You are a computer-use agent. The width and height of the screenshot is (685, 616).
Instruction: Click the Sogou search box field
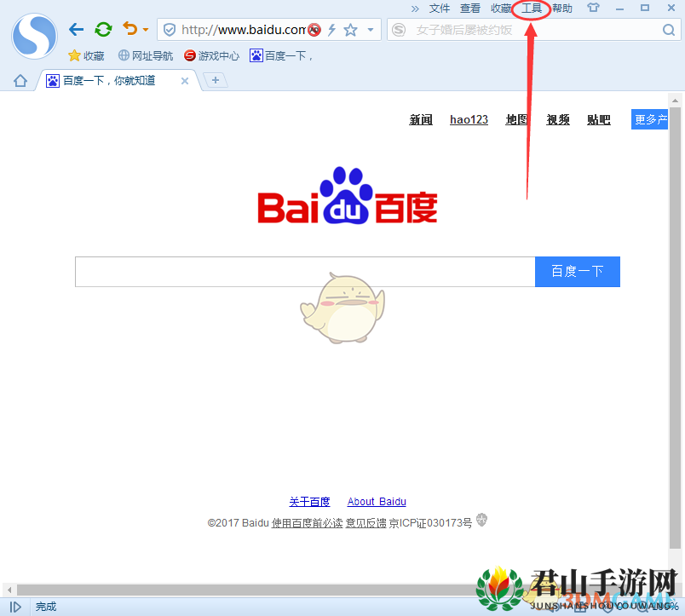(x=535, y=30)
